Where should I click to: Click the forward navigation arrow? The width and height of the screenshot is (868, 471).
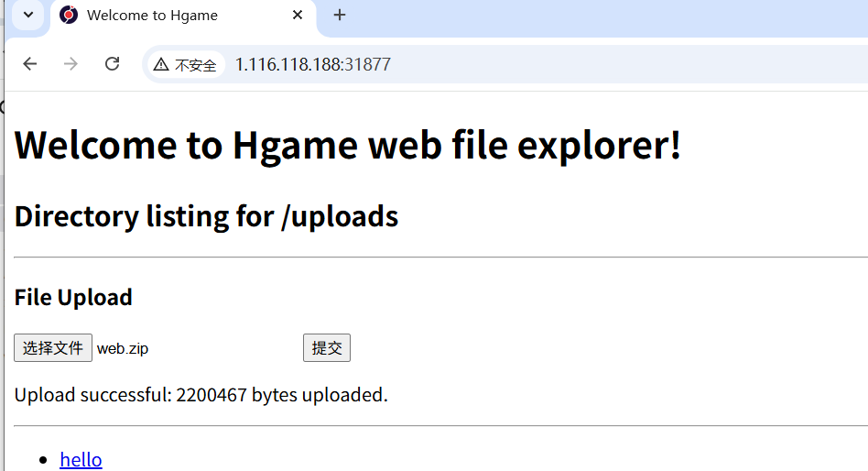pos(71,64)
